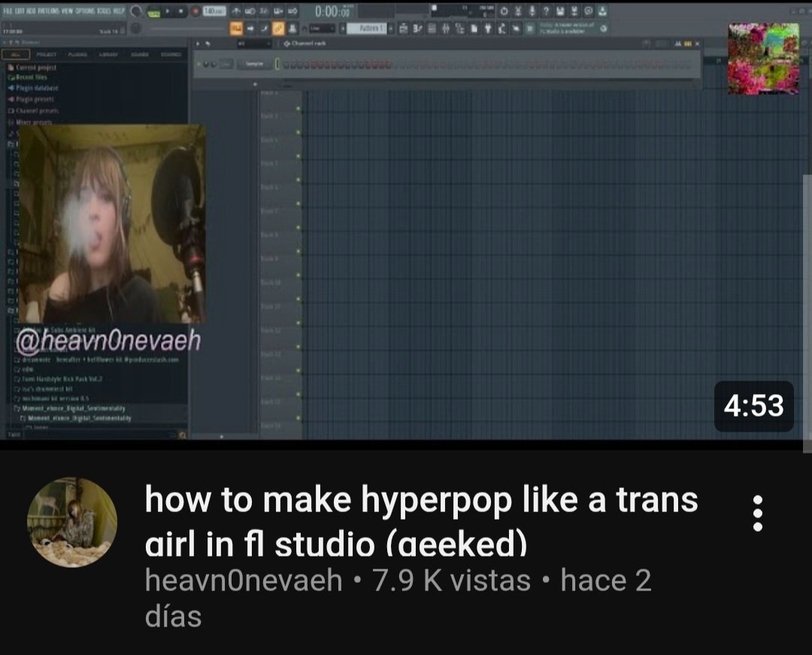Viewport: 812px width, 655px height.
Task: Click the colorful album art overlay image
Action: (763, 59)
